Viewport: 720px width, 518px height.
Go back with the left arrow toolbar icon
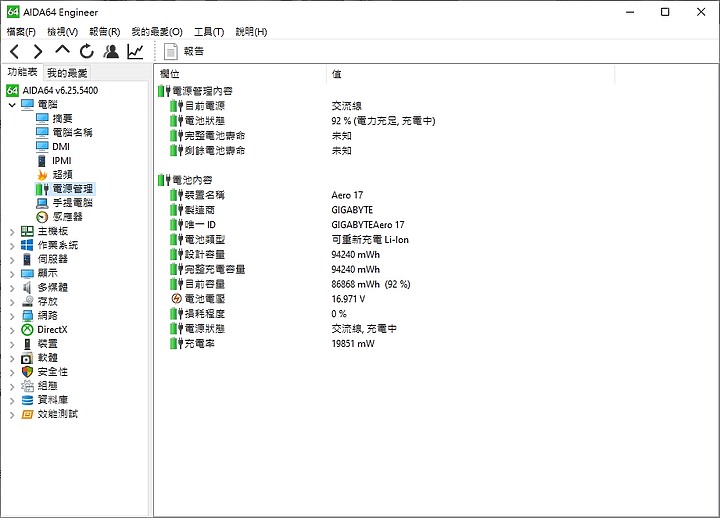tap(15, 51)
